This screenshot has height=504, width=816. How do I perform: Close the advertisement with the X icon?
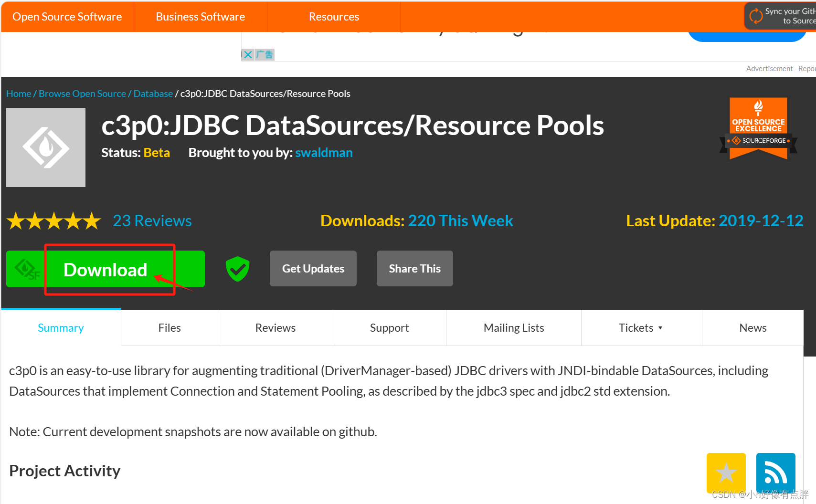[x=247, y=54]
